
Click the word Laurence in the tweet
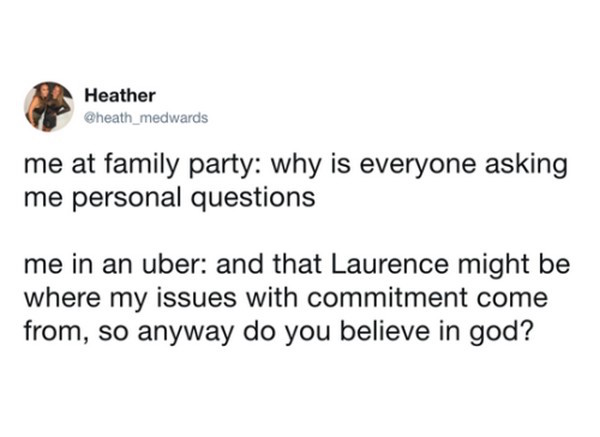click(x=389, y=264)
